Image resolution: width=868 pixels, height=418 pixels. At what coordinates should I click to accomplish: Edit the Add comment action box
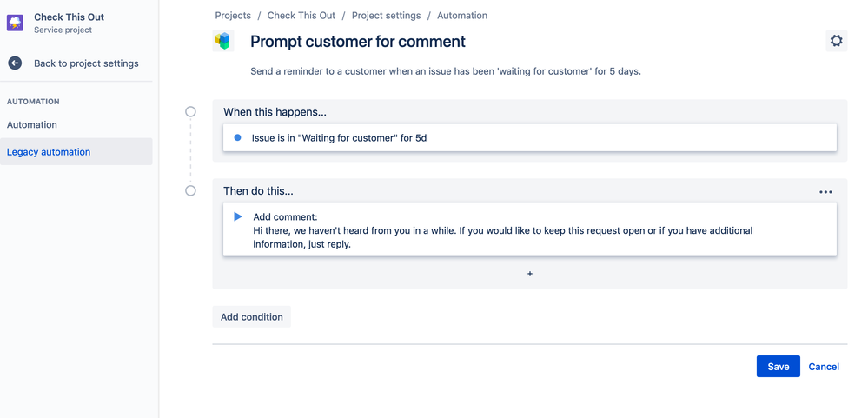point(529,230)
